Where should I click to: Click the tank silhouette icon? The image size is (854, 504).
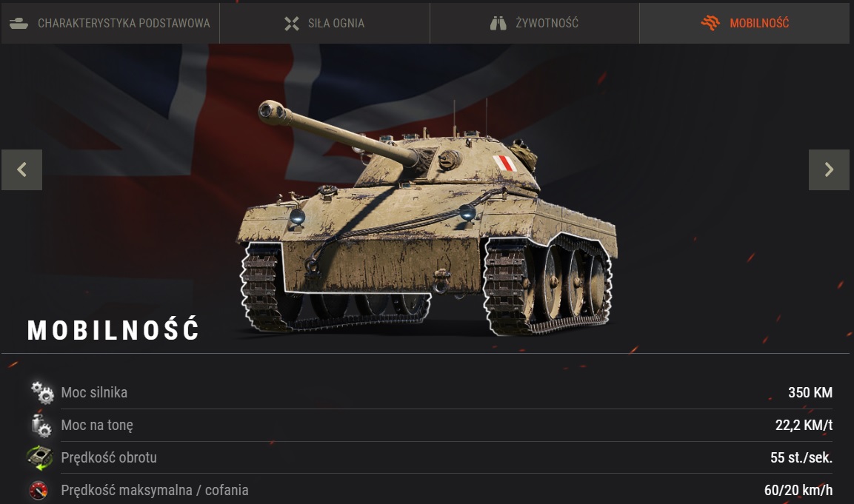19,24
